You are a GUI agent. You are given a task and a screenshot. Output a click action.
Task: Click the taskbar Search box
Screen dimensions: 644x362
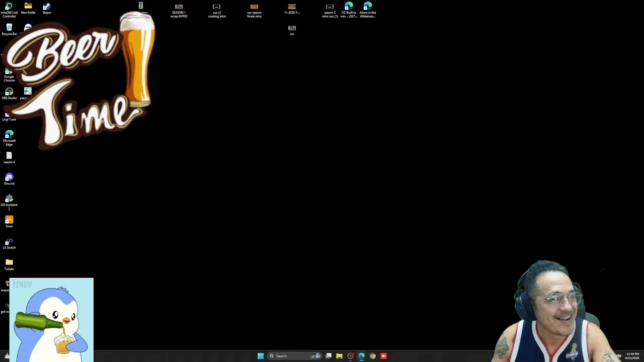click(295, 356)
